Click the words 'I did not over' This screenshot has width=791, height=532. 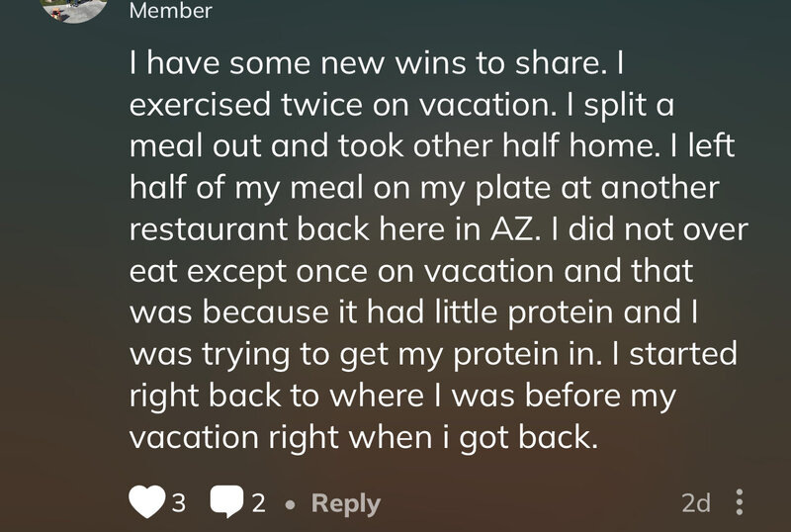tap(650, 229)
